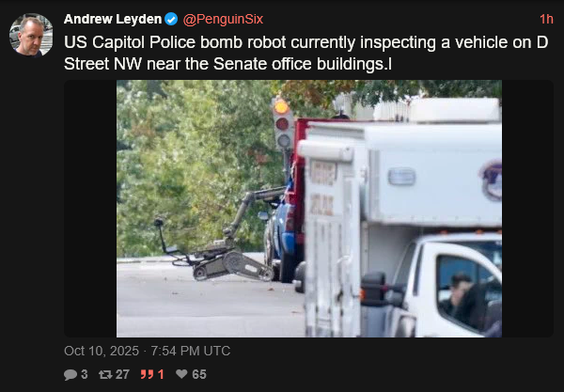Click the blue verified checkmark badge
Viewport: 564px width, 392px height.
[171, 19]
